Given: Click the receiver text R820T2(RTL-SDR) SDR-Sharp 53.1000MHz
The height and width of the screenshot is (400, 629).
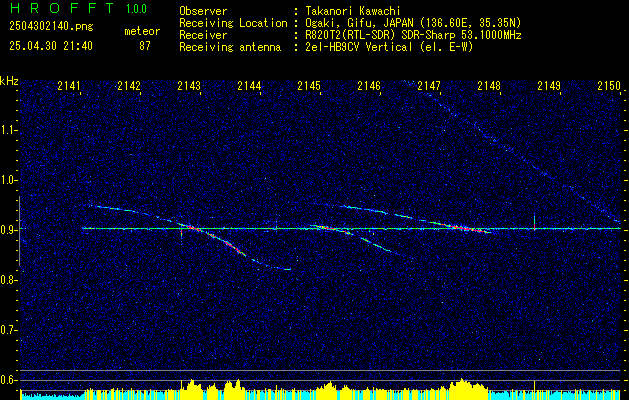Looking at the screenshot, I should [x=413, y=35].
